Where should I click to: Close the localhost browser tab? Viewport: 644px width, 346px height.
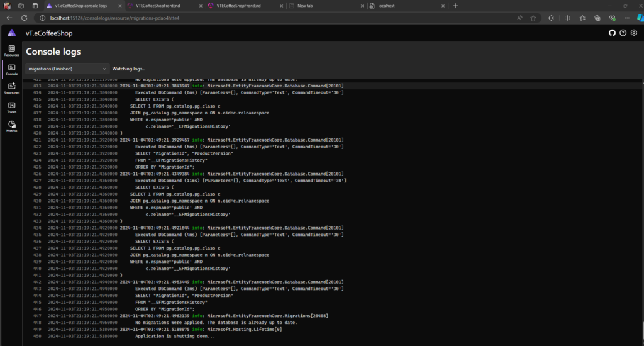(443, 6)
